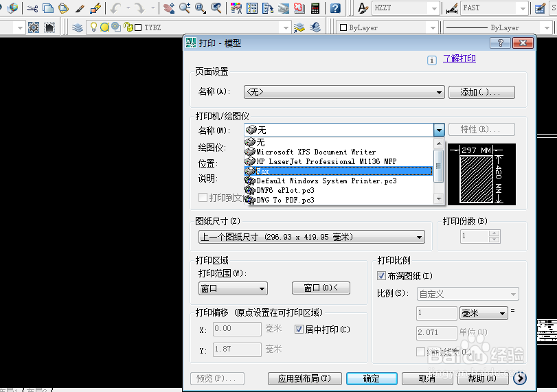This screenshot has height=392, width=557.
Task: Toggle the 打印到文件 checkbox
Action: 203,198
